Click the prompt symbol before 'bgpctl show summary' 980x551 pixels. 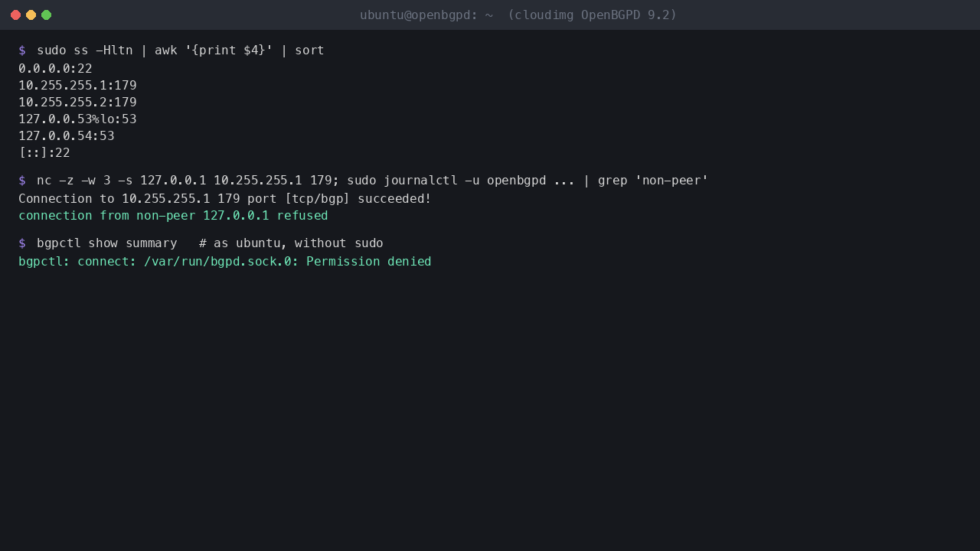pos(22,243)
